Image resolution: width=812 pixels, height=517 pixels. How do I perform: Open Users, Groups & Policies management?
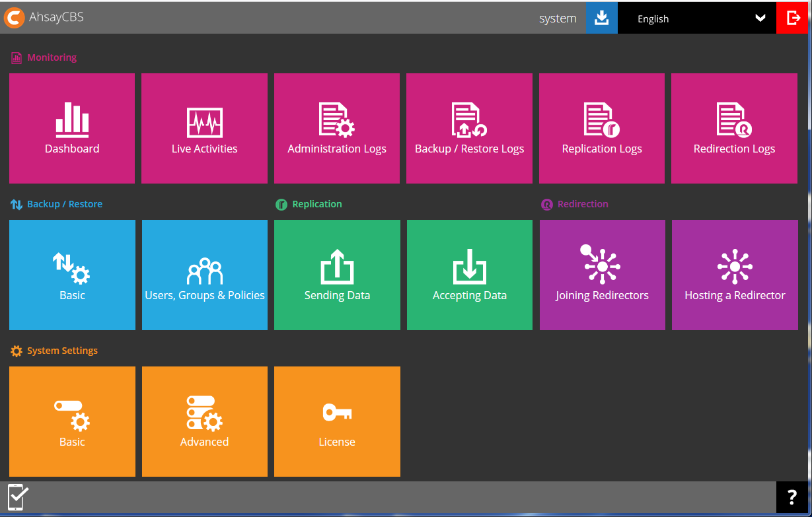(x=204, y=275)
